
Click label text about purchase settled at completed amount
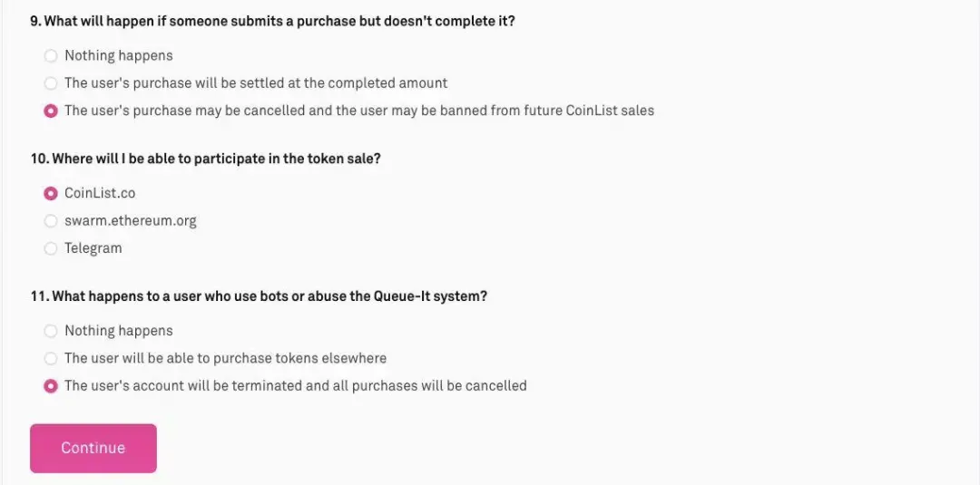pos(256,83)
